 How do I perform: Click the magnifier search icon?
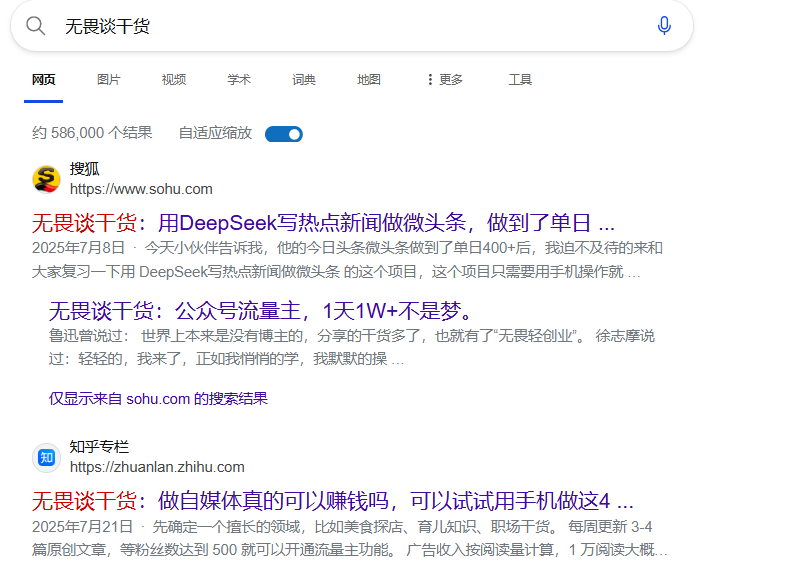36,25
